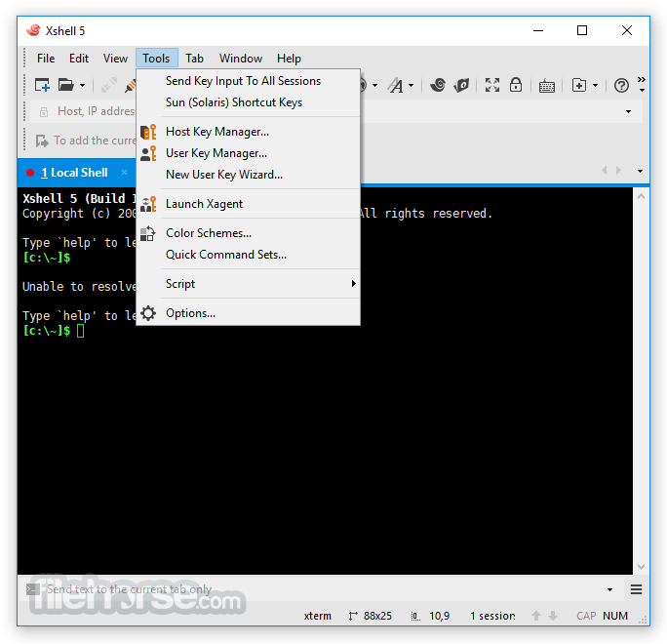Click the Open folder toolbar icon
The image size is (667, 644).
66,85
